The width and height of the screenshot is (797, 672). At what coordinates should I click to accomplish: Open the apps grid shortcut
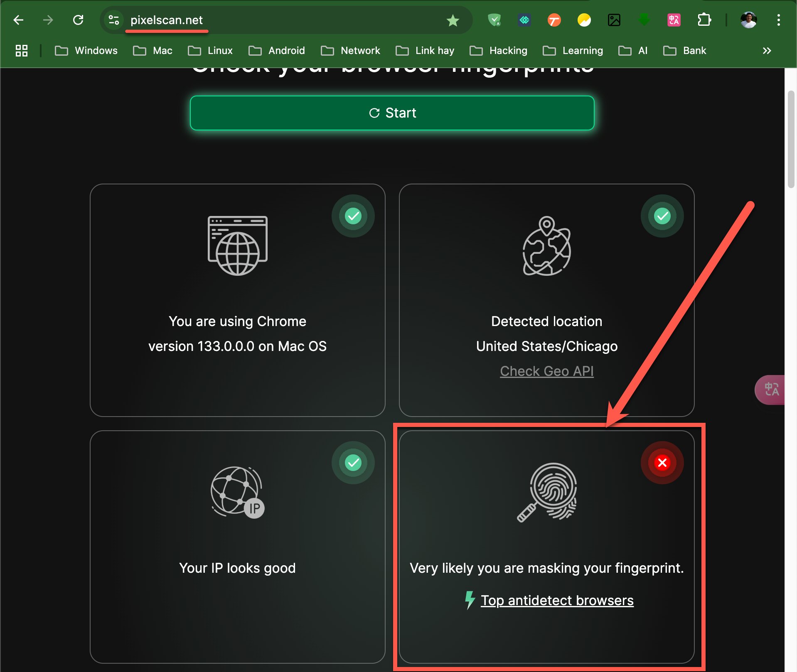22,51
